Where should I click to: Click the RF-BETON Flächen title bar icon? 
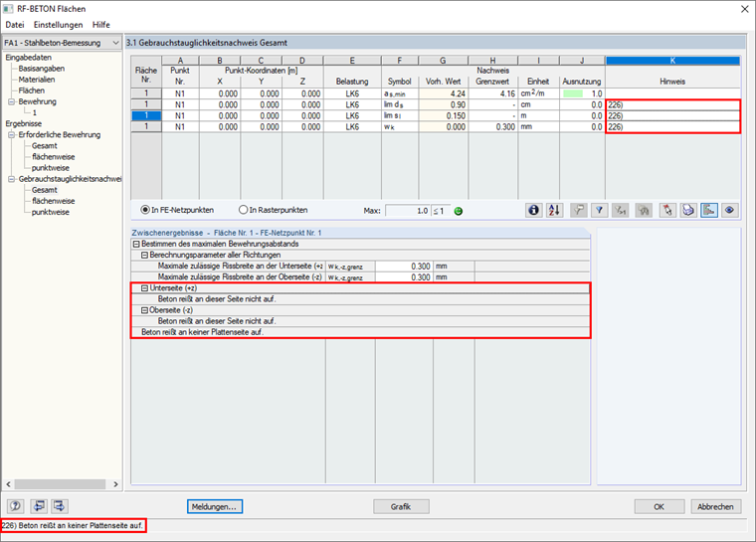8,9
